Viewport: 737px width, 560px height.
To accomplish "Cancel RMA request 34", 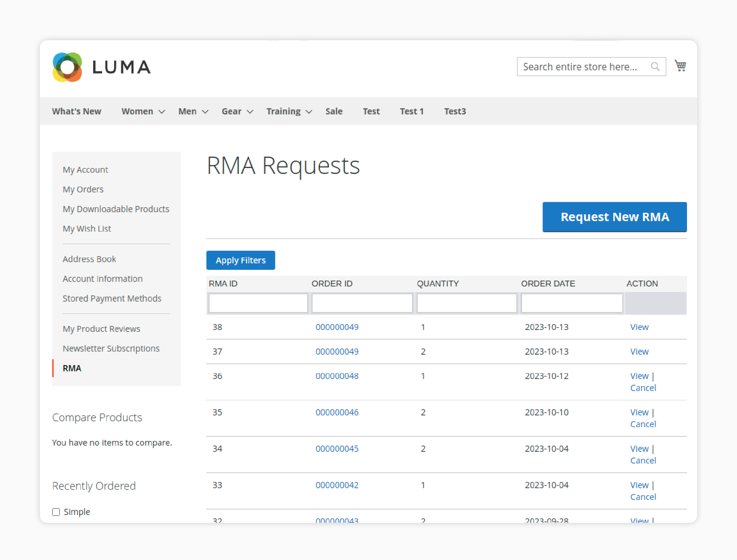I will (x=643, y=461).
